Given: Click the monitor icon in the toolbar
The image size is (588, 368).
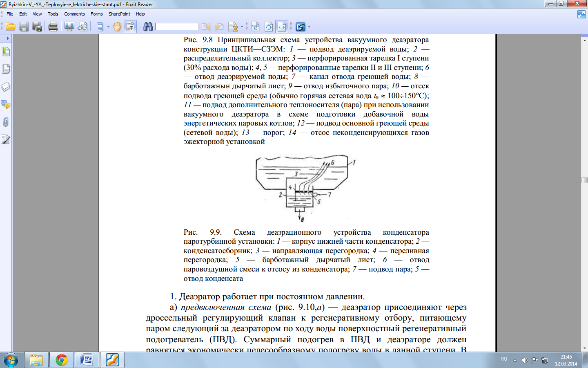Looking at the screenshot, I should (x=69, y=27).
